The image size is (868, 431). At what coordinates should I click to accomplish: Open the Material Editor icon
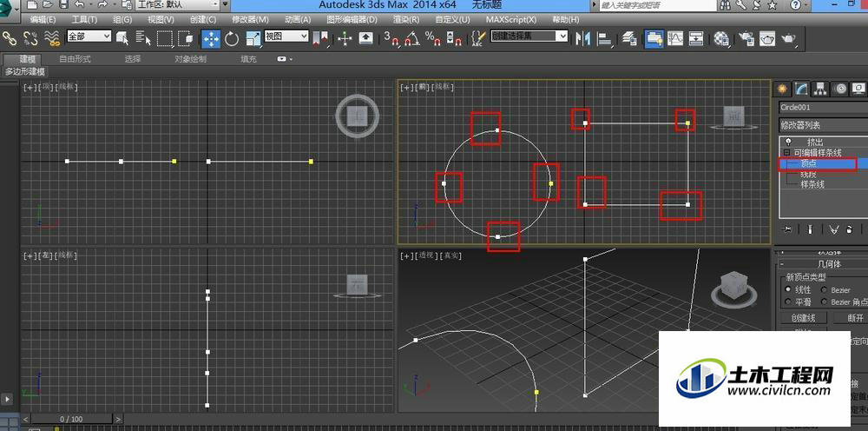pyautogui.click(x=720, y=38)
